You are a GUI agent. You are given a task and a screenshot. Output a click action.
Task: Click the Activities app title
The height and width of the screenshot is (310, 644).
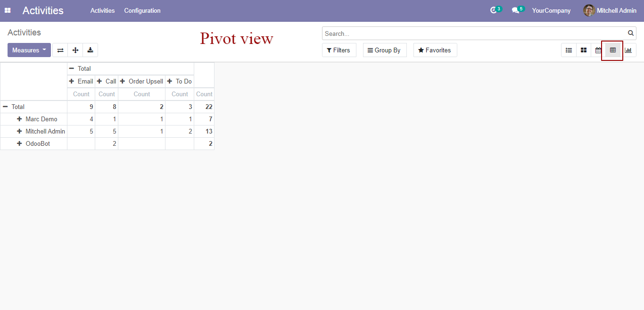click(x=43, y=10)
